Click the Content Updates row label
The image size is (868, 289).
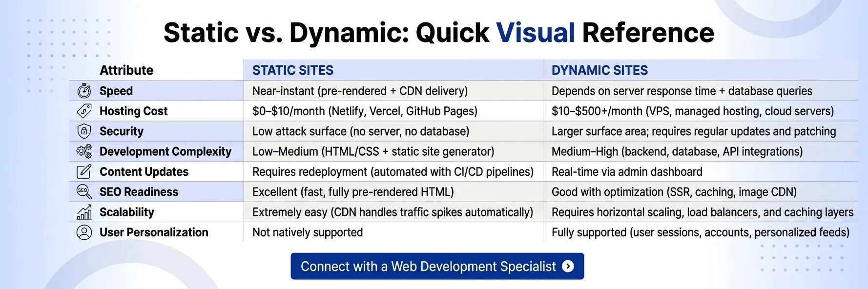144,172
